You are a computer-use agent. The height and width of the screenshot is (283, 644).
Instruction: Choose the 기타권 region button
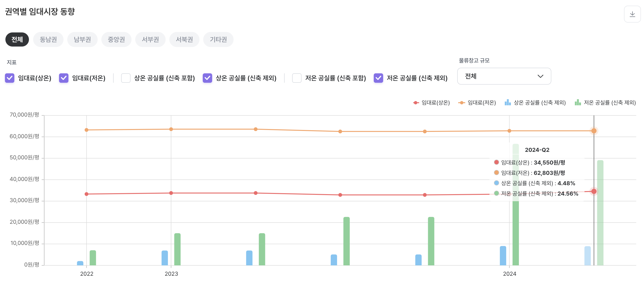coord(218,39)
